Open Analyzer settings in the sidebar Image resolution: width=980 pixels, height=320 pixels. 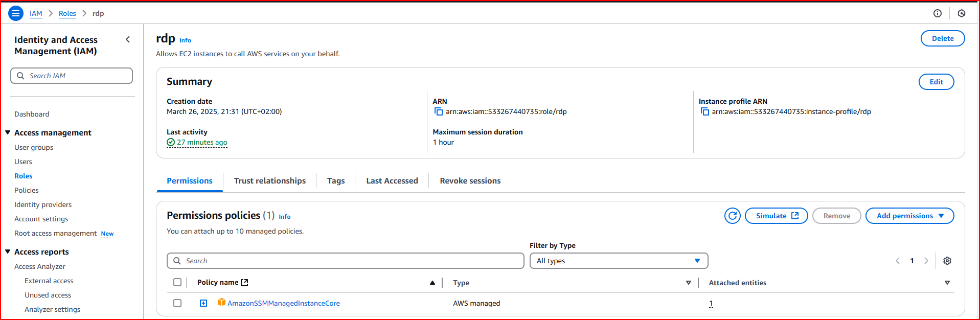coord(53,309)
